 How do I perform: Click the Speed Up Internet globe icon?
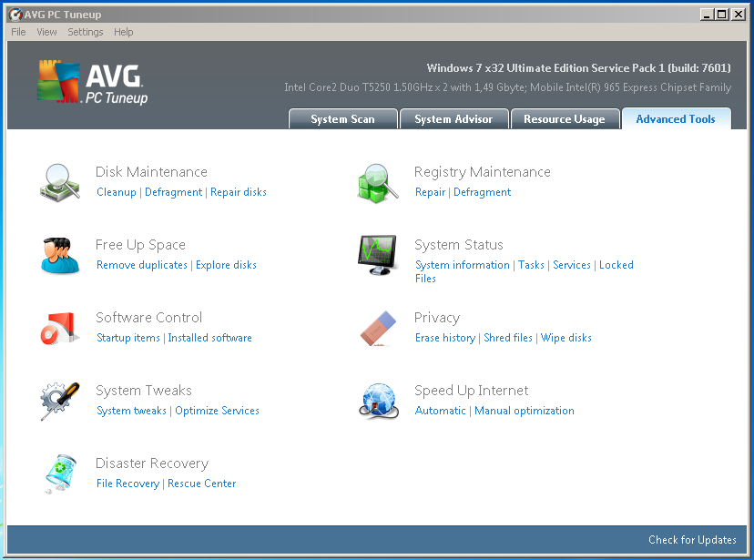[379, 401]
